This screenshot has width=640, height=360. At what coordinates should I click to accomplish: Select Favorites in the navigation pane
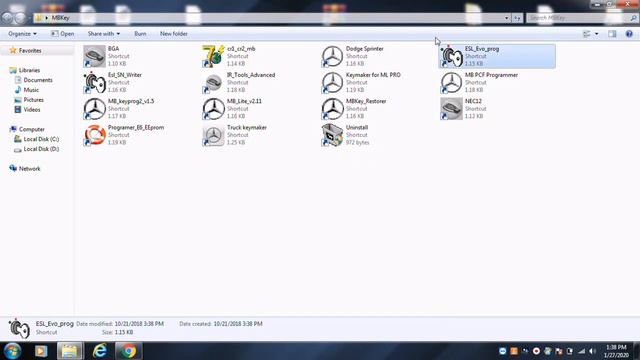click(30, 51)
